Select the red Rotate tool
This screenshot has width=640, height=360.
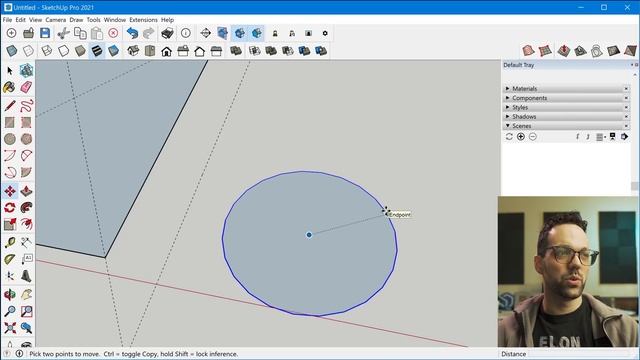[x=10, y=208]
